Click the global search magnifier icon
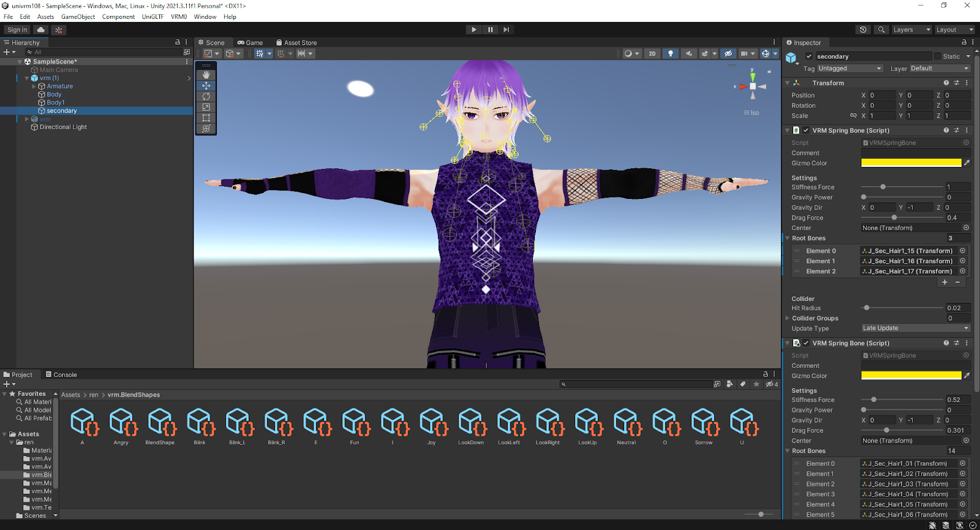This screenshot has height=530, width=980. point(881,29)
